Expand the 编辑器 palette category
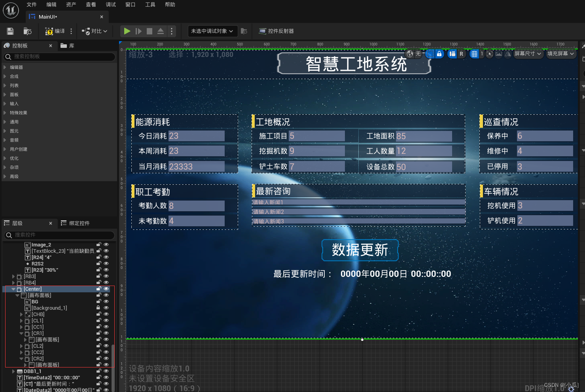This screenshot has width=585, height=392. [x=5, y=67]
